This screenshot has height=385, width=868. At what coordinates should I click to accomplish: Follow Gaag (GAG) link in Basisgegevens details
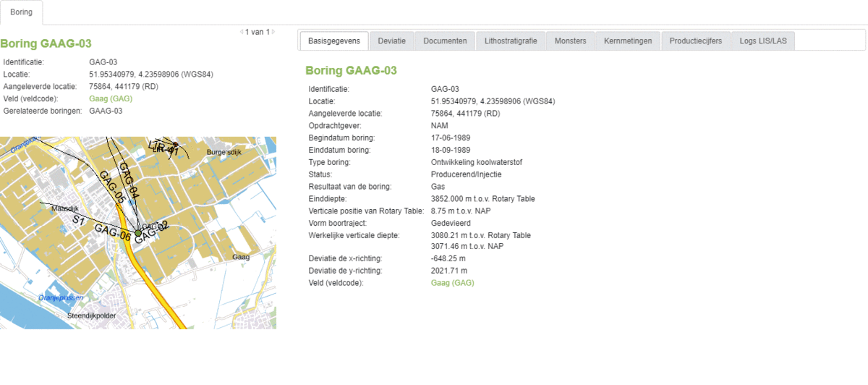[x=452, y=283]
